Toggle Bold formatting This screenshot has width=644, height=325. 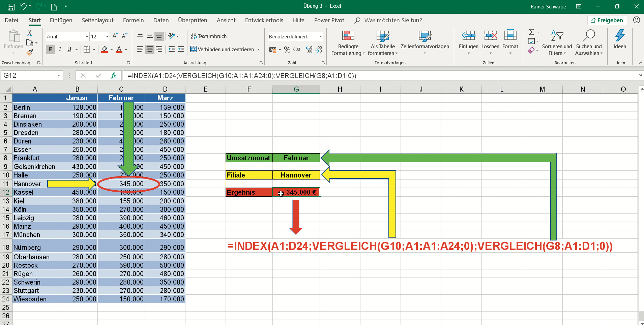coord(51,50)
